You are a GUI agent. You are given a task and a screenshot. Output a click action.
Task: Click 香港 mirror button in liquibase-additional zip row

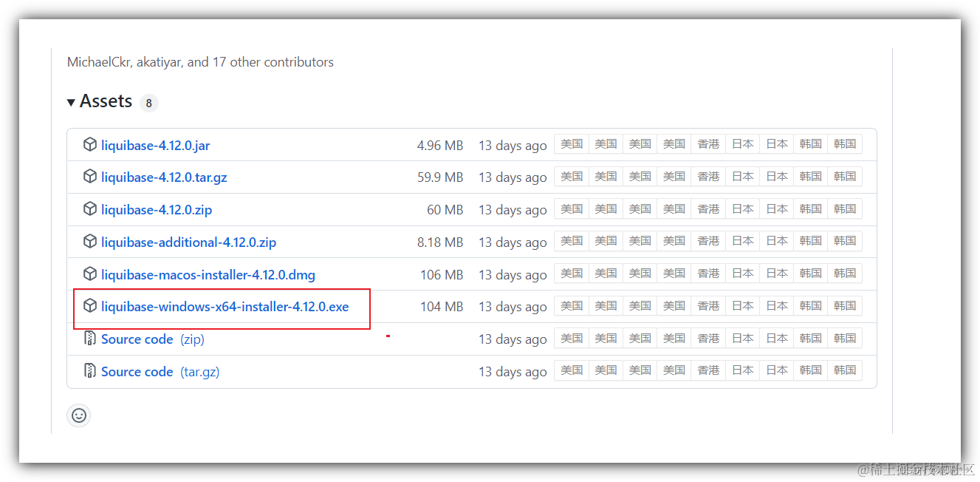click(708, 241)
